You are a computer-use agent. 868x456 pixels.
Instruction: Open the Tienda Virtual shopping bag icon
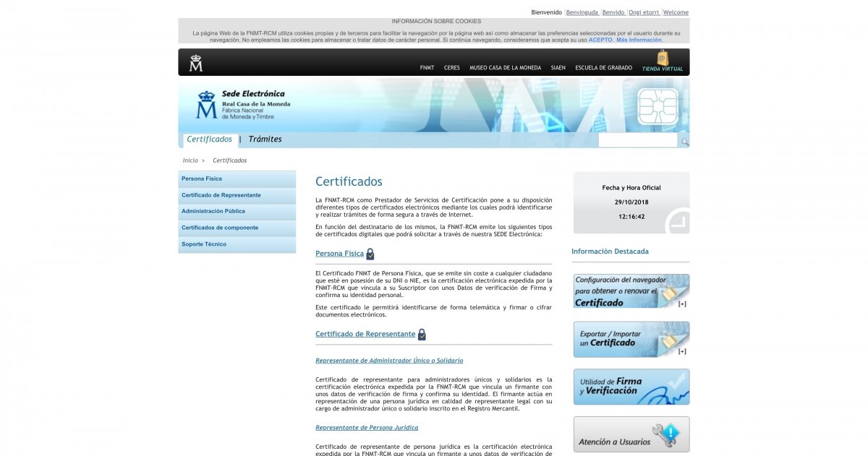coord(662,59)
